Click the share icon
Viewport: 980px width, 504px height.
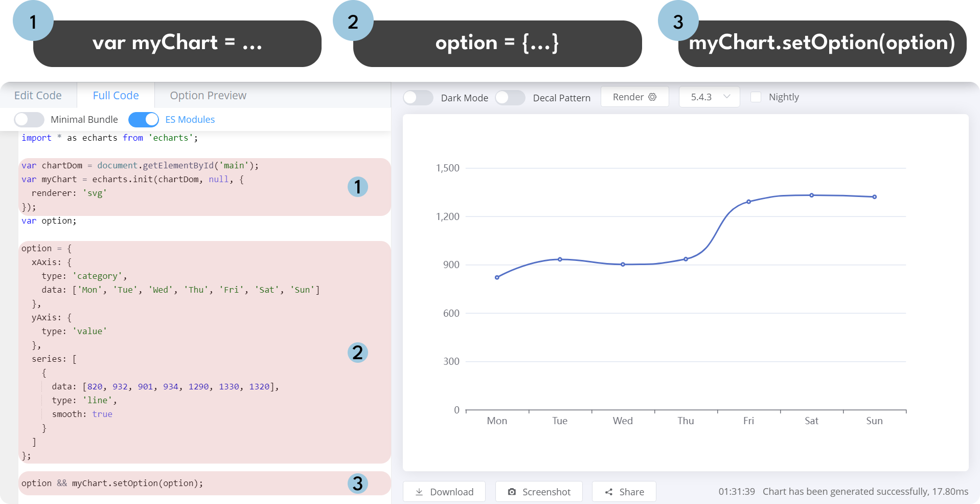point(609,492)
